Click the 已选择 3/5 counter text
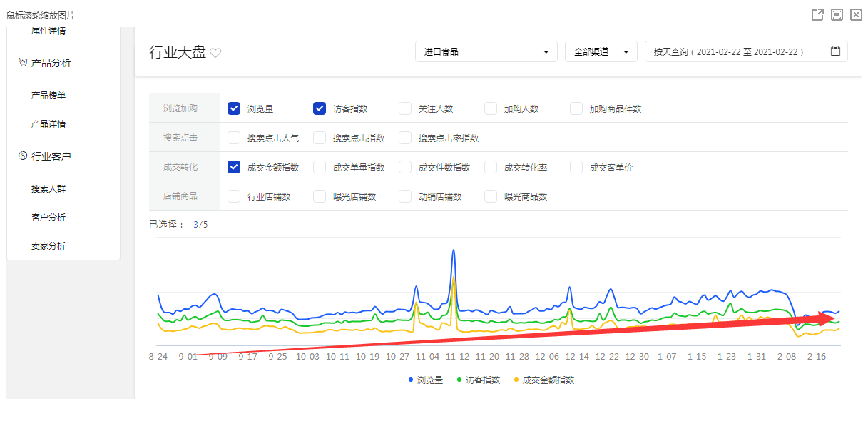The image size is (868, 426). 178,225
